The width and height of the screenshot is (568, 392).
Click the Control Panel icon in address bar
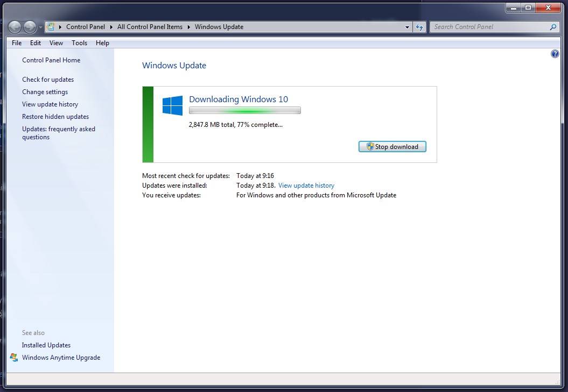tap(51, 27)
